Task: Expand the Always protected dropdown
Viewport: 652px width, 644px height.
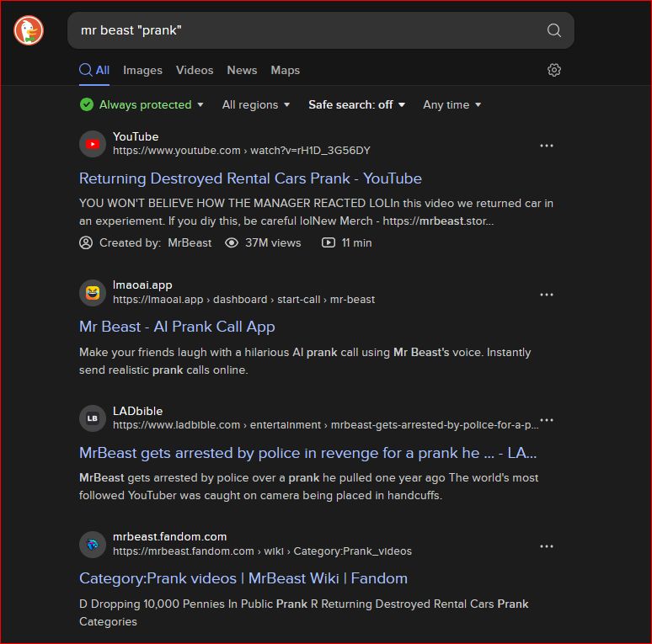Action: [x=142, y=105]
